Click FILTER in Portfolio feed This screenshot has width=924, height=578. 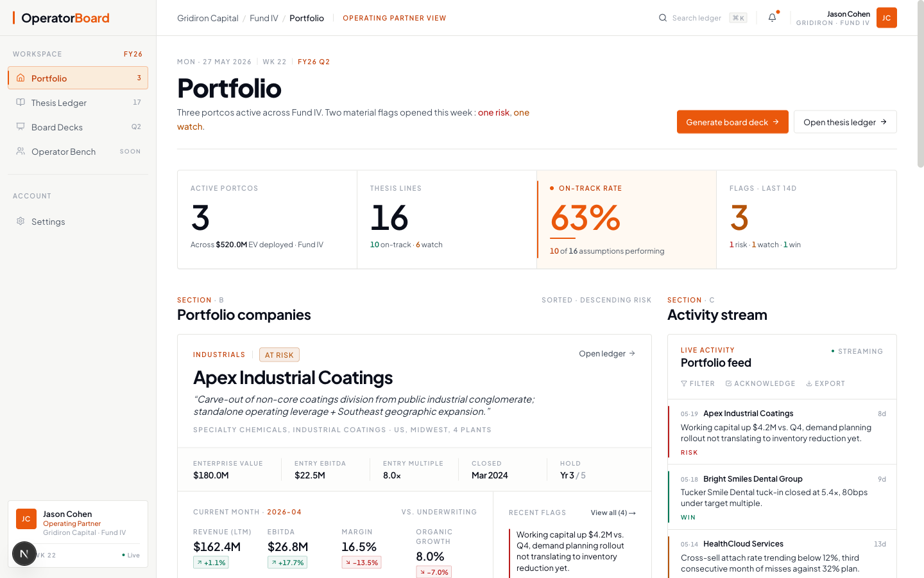(697, 383)
